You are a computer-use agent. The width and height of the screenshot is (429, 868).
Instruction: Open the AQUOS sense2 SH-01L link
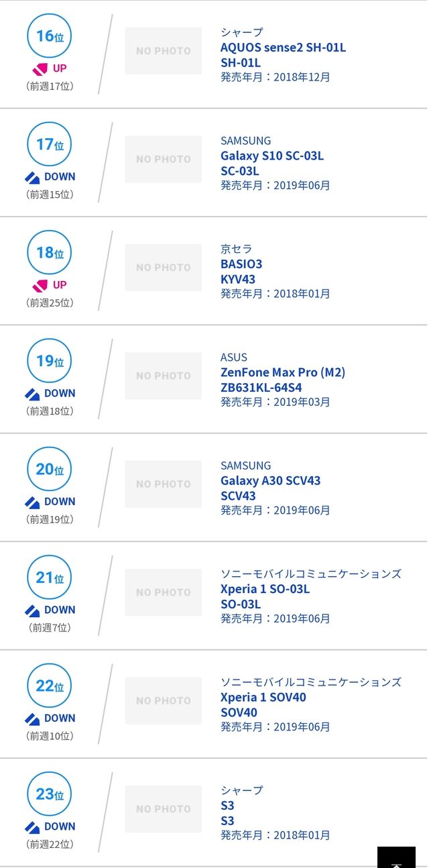[x=283, y=48]
